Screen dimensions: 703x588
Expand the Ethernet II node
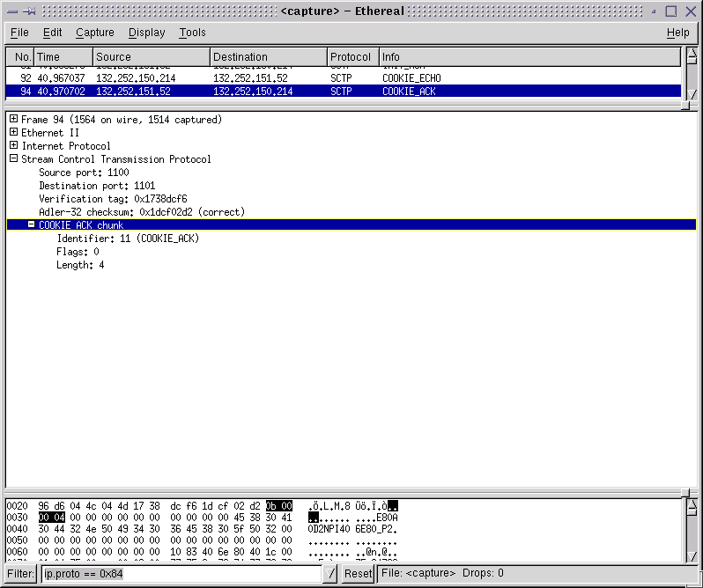tap(13, 133)
